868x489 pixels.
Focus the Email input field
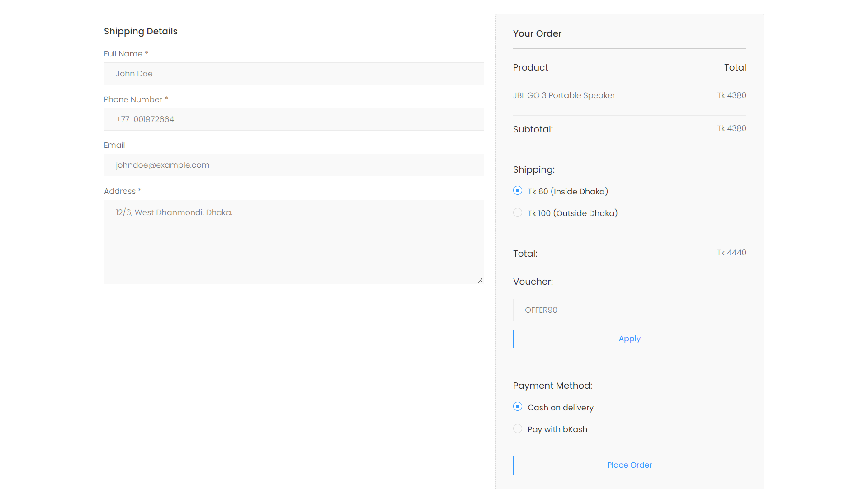[x=294, y=165]
